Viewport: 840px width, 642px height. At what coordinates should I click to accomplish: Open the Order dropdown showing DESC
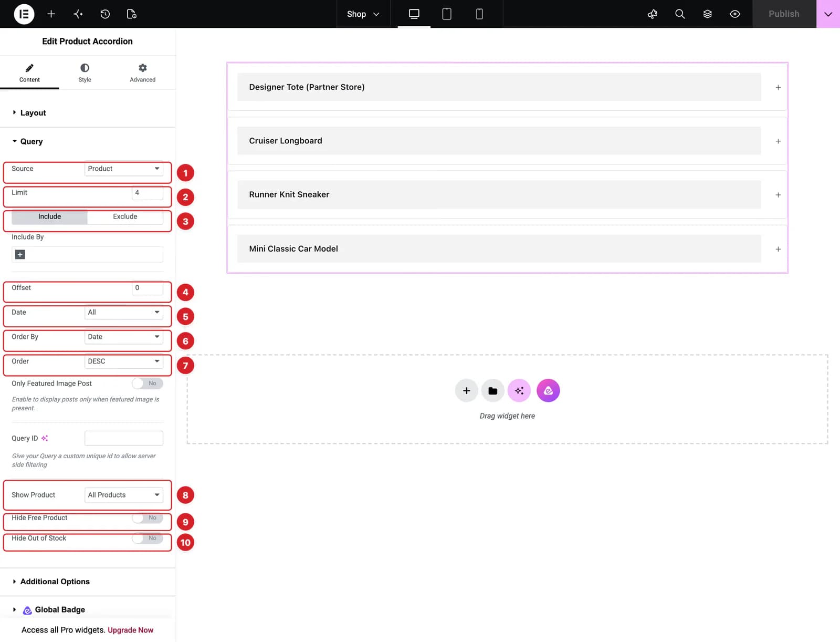pyautogui.click(x=124, y=361)
